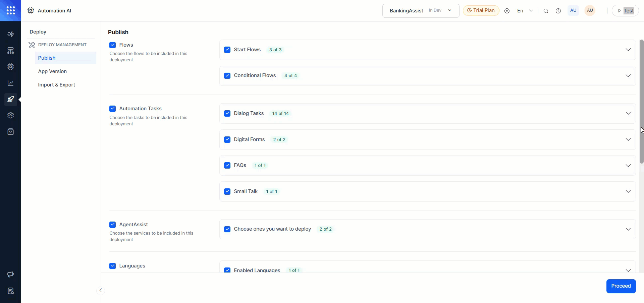The image size is (644, 303).
Task: Collapse the Deploy side panel arrow
Action: tap(101, 291)
